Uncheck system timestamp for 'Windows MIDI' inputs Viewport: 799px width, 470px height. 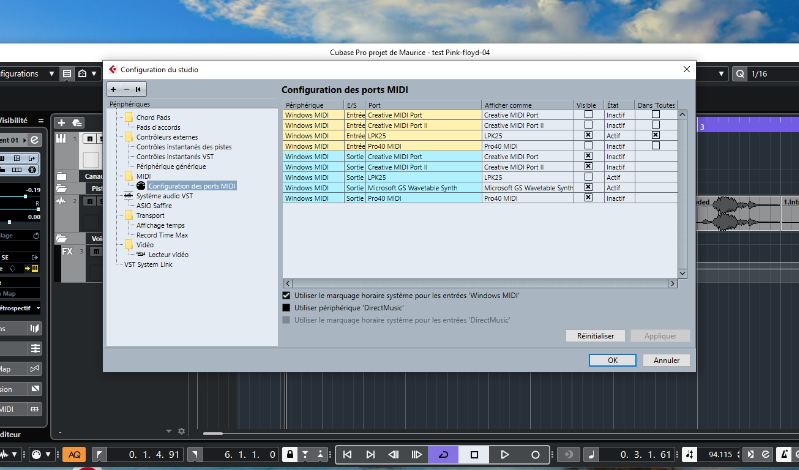coord(286,295)
